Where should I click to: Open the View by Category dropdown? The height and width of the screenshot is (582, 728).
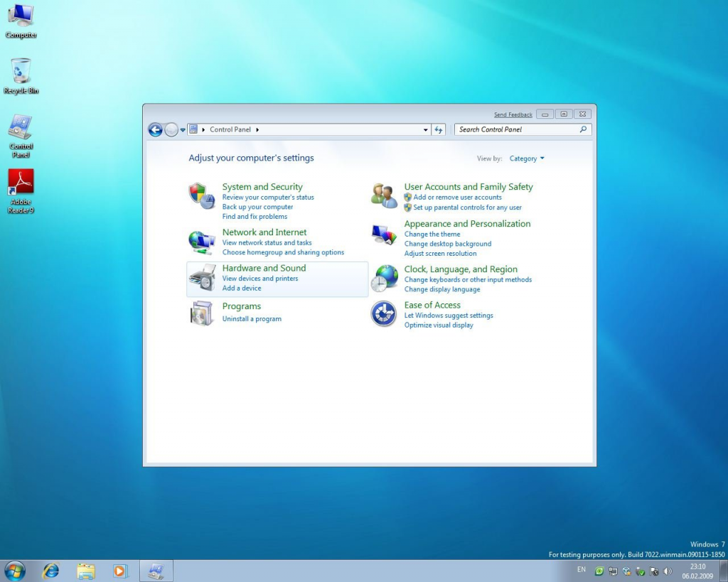tap(525, 158)
